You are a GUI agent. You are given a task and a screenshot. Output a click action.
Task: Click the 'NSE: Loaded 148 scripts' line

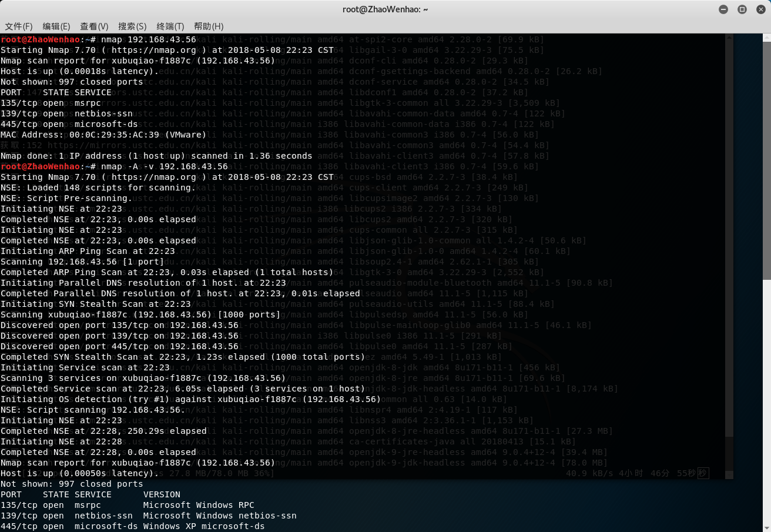coord(98,188)
